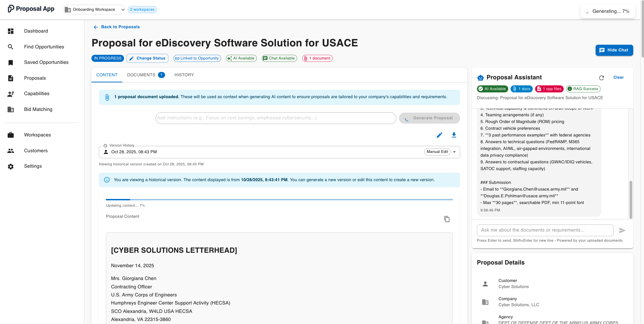Focus the Add instructions input field
The image size is (644, 324).
point(276,118)
